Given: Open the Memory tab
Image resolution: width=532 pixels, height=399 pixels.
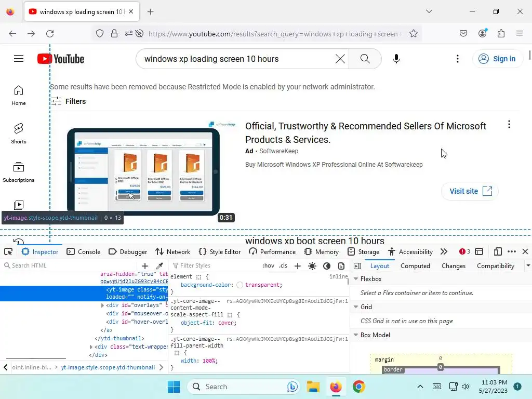Looking at the screenshot, I should [x=322, y=252].
